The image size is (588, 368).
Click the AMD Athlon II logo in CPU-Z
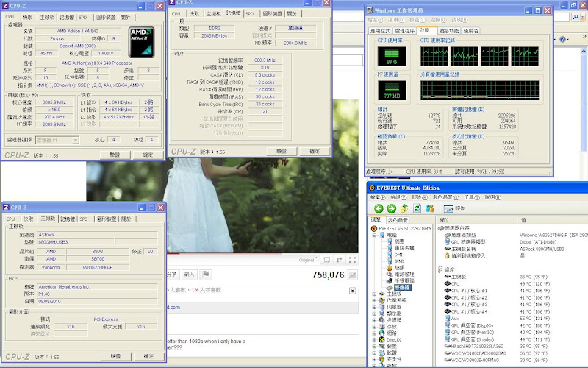141,42
